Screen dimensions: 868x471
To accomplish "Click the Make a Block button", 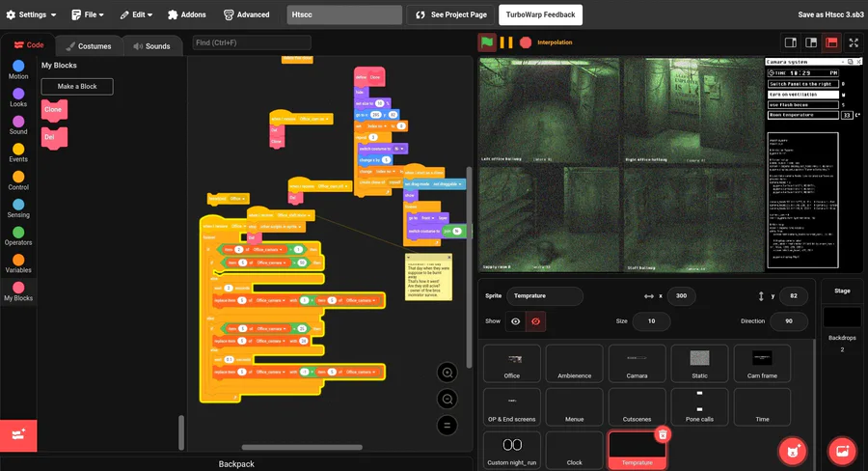I will point(77,87).
